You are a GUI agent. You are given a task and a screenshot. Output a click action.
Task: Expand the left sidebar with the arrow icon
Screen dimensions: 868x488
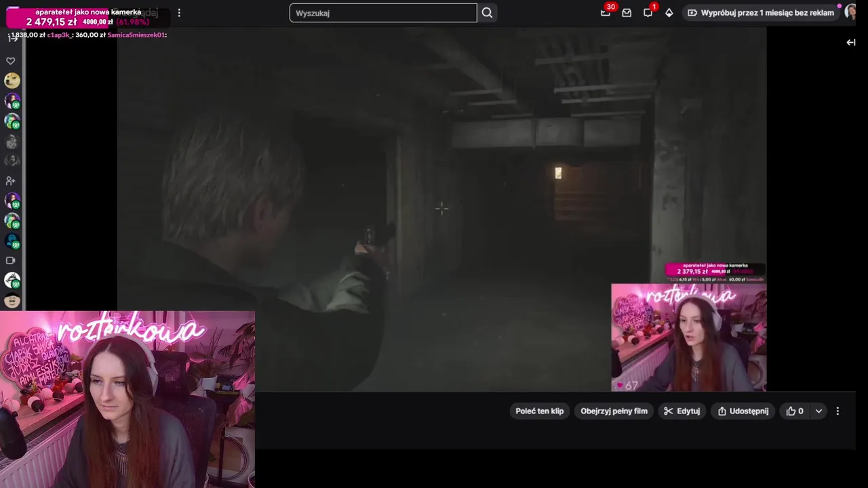pyautogui.click(x=12, y=39)
